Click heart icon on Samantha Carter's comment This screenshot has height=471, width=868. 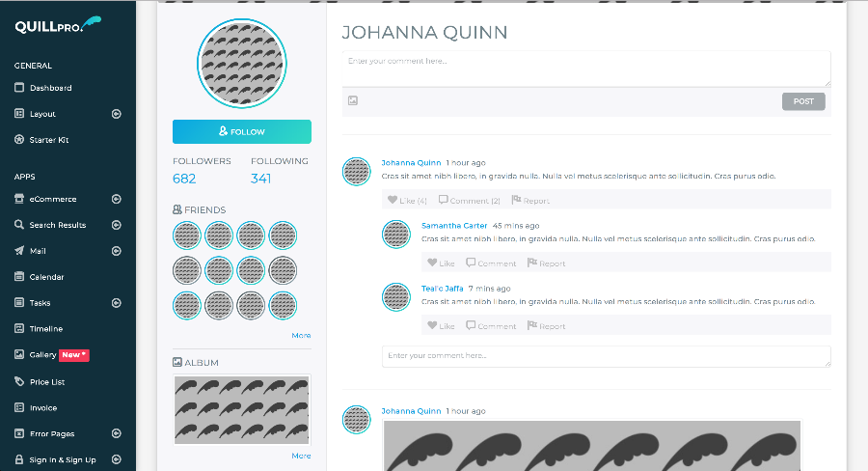click(x=432, y=263)
